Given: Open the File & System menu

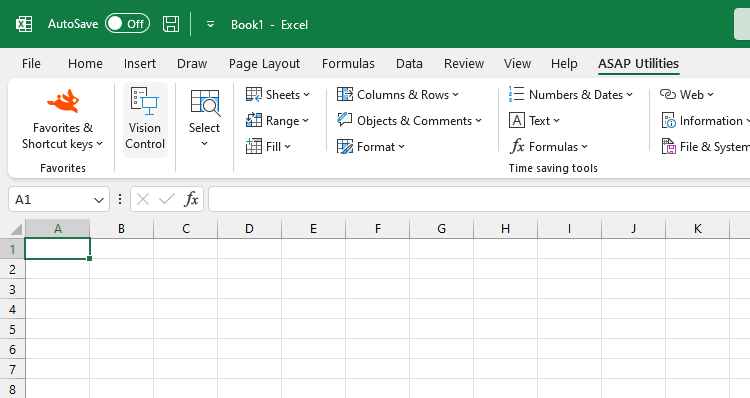Looking at the screenshot, I should 705,146.
